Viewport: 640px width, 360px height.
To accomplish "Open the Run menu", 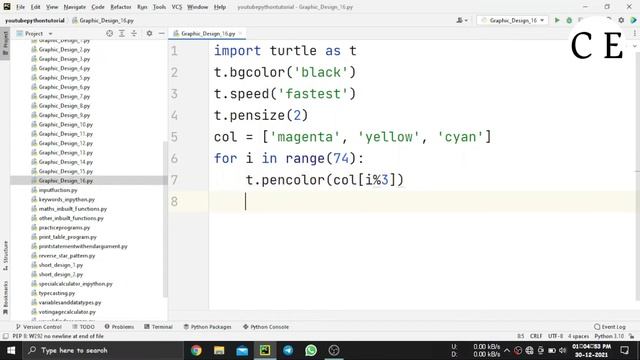I will pyautogui.click(x=142, y=7).
